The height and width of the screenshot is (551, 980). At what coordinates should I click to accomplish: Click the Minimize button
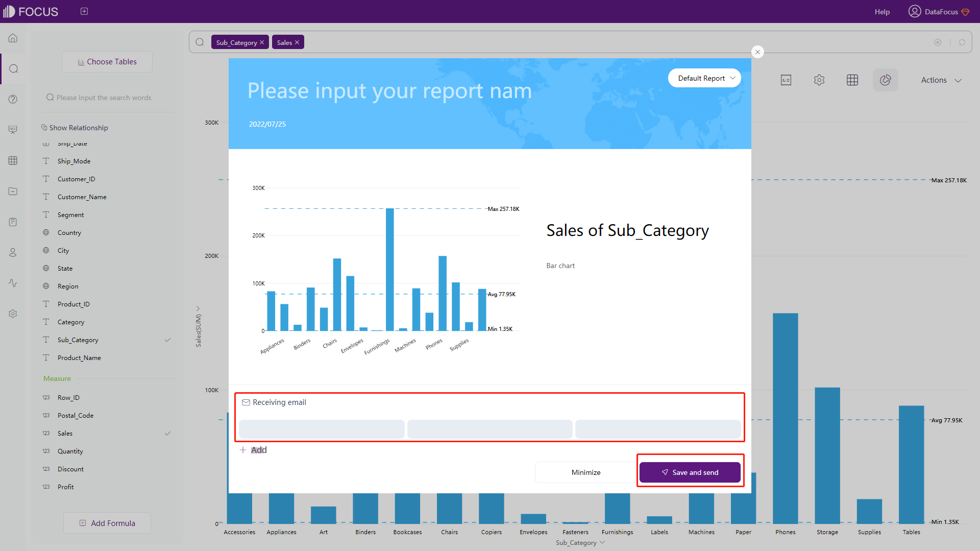coord(586,472)
